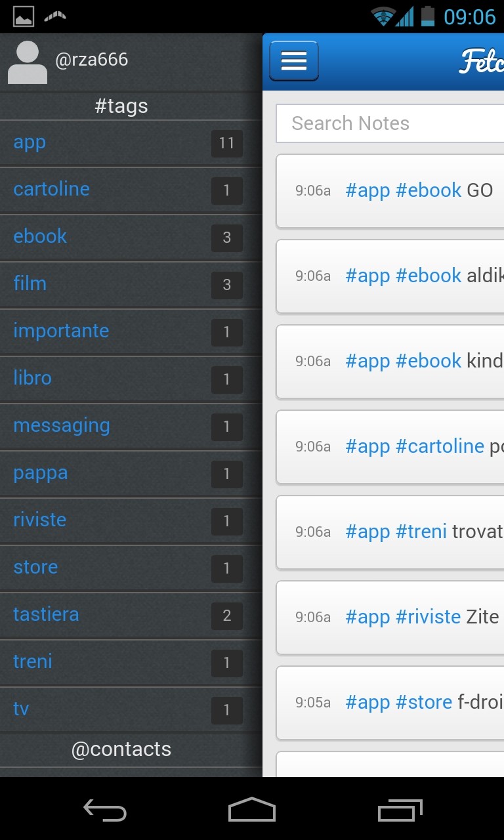
Task: Click the count badge beside 'ebook' tag
Action: (x=226, y=238)
